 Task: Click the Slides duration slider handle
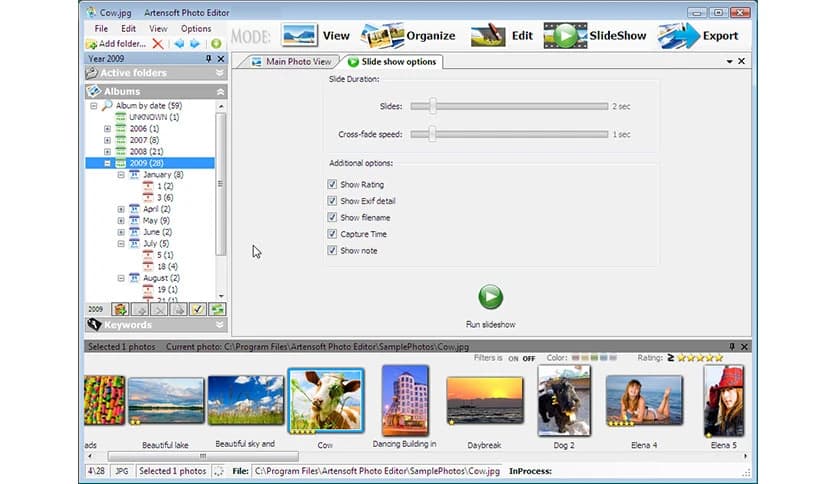pos(433,106)
